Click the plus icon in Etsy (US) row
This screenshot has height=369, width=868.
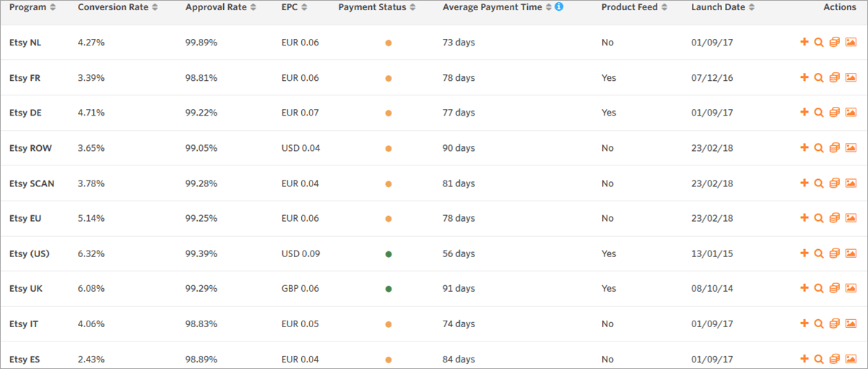point(804,253)
